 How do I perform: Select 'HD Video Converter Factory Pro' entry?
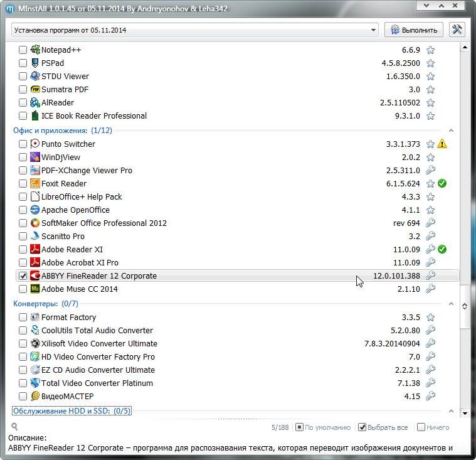[238, 356]
